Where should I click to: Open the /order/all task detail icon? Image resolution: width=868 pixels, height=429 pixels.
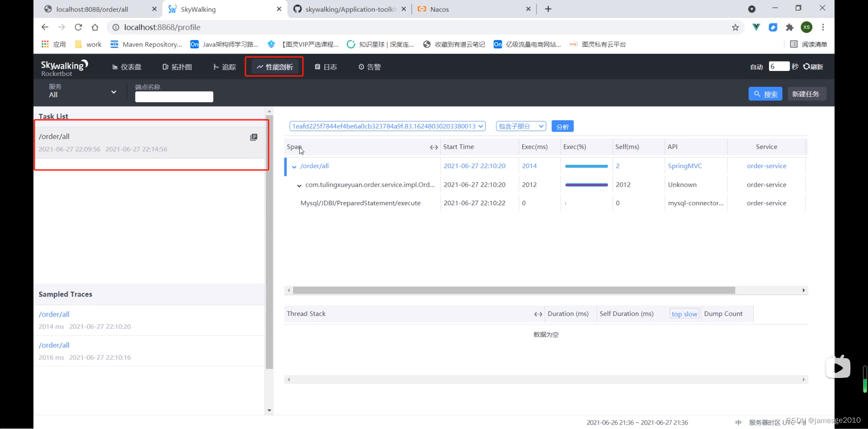point(254,137)
